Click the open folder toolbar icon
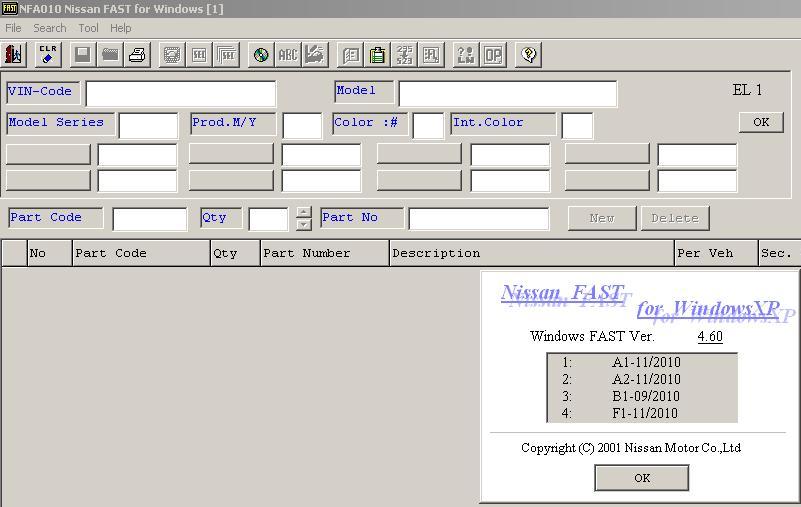The width and height of the screenshot is (801, 507). pos(110,54)
